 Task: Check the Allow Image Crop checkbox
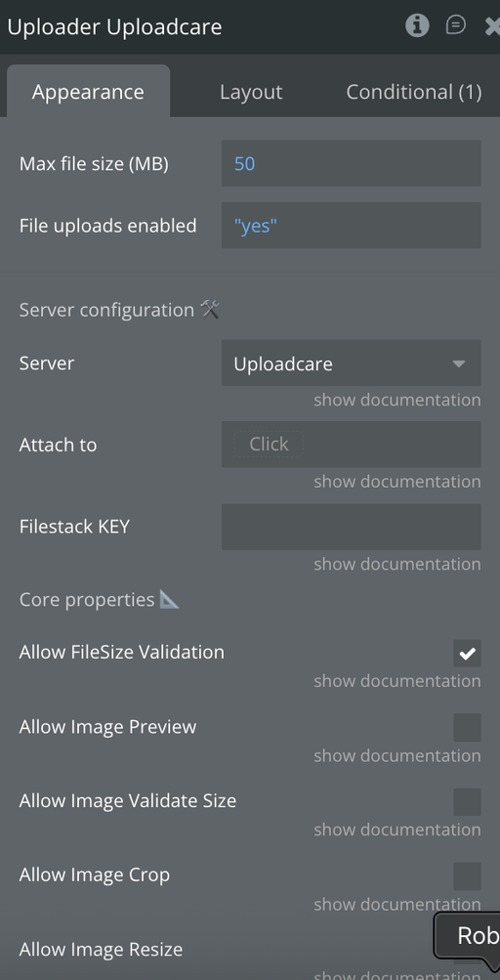[468, 876]
